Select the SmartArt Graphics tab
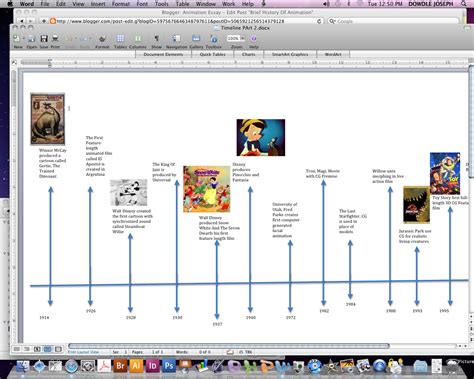Viewport: 474px width, 379px height. pos(290,54)
